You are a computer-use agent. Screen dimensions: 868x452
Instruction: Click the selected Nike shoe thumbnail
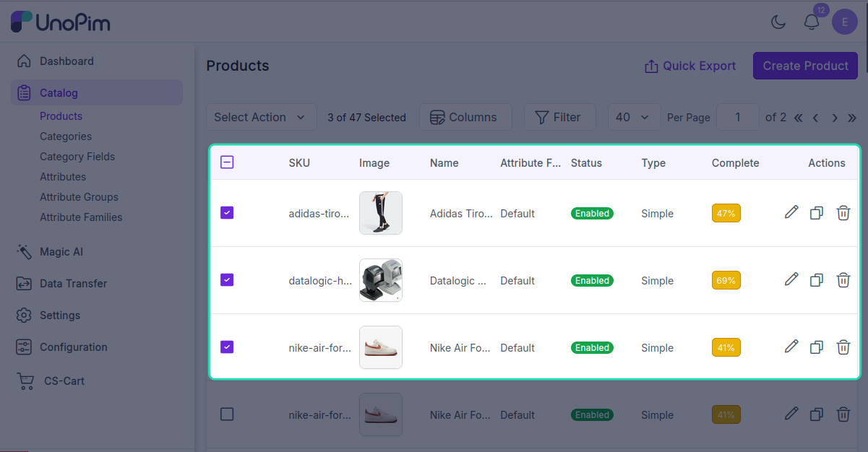click(x=381, y=347)
